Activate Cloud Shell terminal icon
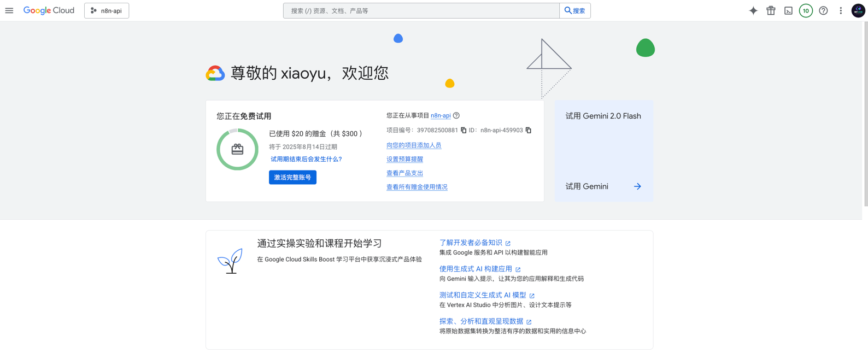Viewport: 868px width, 353px height. 788,10
